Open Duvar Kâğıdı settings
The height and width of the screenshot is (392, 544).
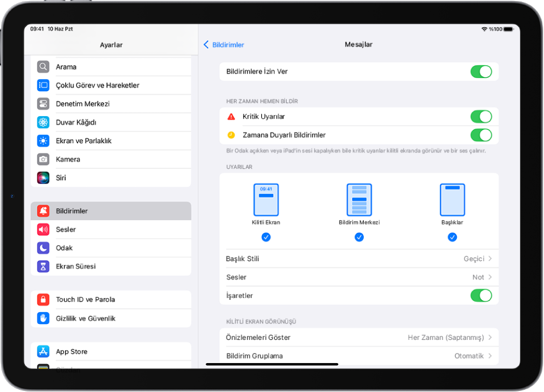(110, 122)
